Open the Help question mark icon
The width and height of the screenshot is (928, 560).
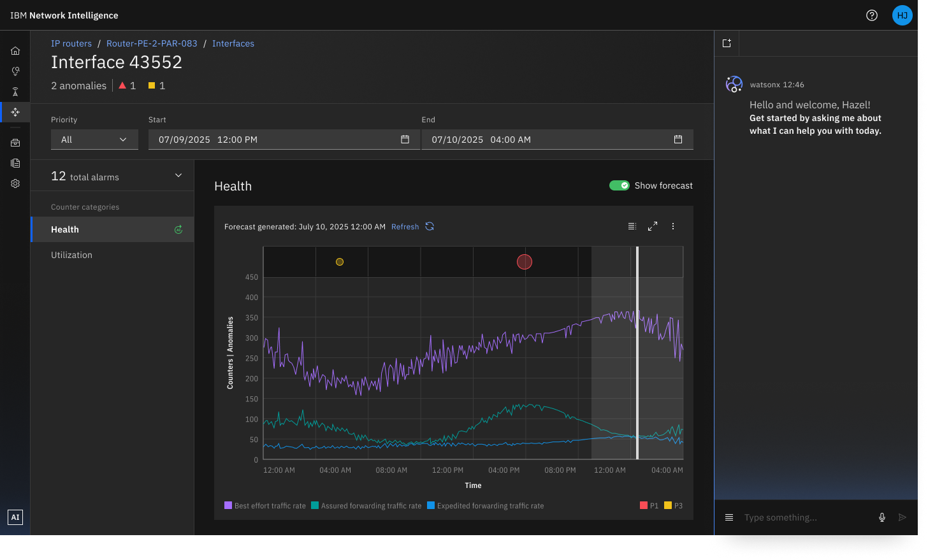click(x=871, y=15)
